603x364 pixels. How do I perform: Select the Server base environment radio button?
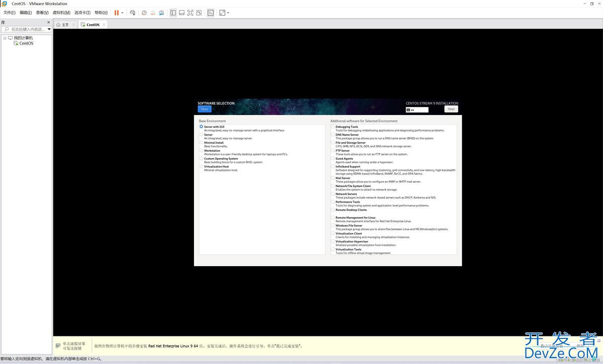(x=202, y=135)
